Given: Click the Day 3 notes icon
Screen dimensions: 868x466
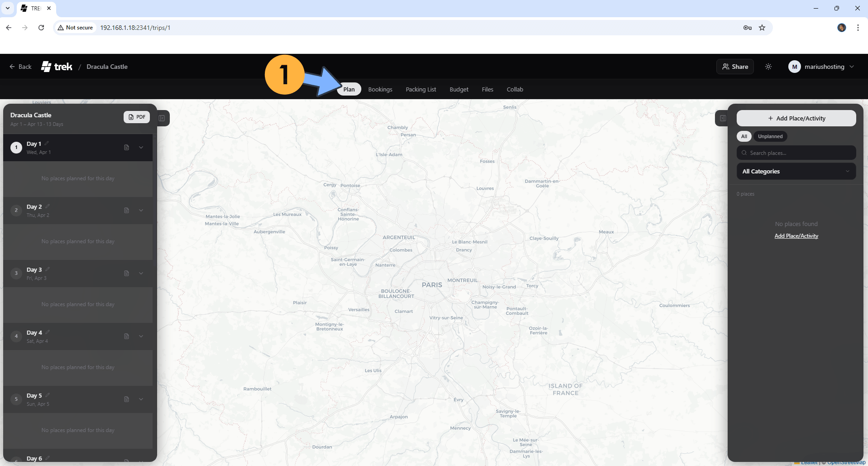Looking at the screenshot, I should coord(127,274).
